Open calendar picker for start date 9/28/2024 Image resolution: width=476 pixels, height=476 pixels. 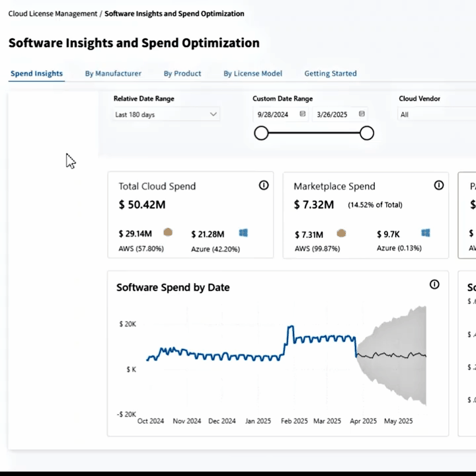(303, 114)
